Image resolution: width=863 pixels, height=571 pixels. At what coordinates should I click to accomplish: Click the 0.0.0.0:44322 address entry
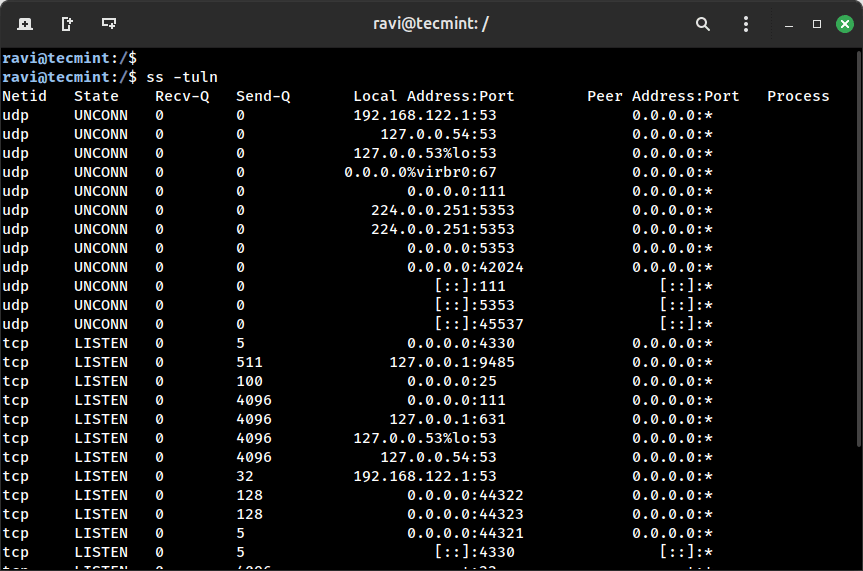[x=465, y=495]
